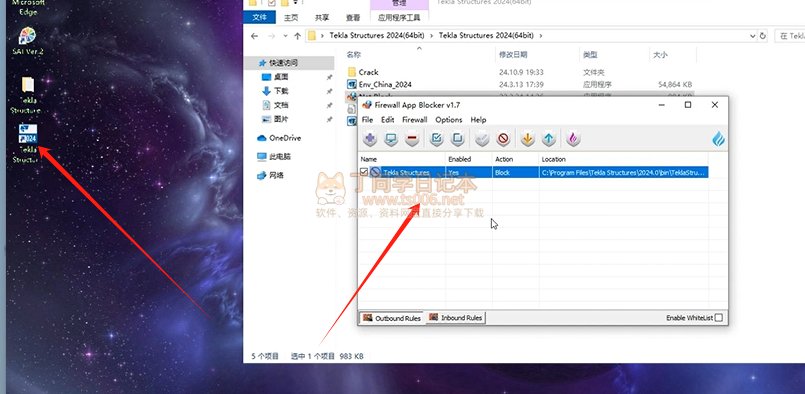Image resolution: width=805 pixels, height=394 pixels.
Task: Open firewall settings via pink flame icon
Action: pos(573,139)
